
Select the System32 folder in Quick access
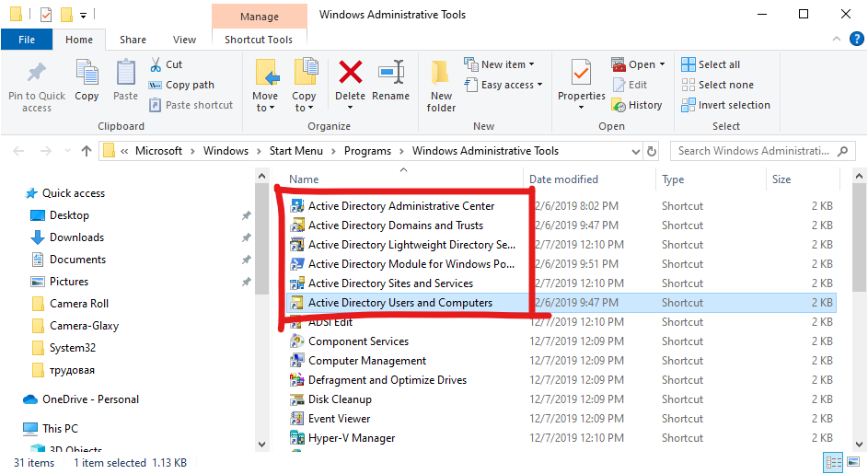[73, 348]
